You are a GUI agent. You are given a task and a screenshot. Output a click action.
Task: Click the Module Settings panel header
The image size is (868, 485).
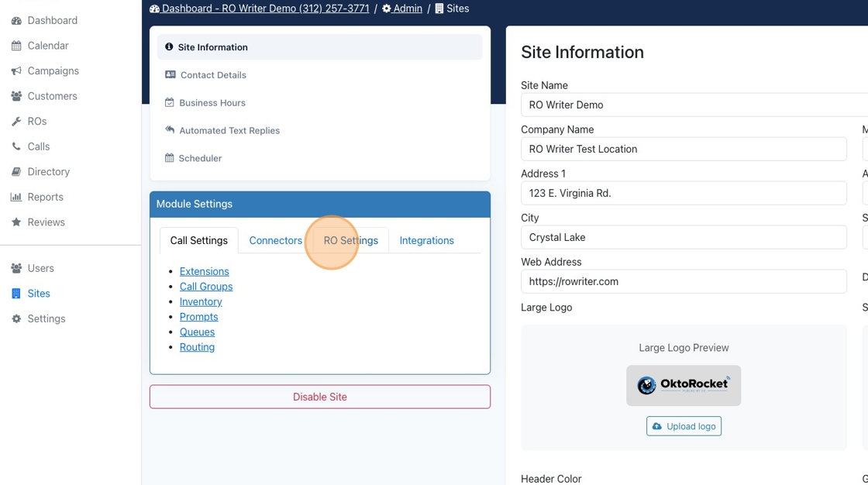320,205
